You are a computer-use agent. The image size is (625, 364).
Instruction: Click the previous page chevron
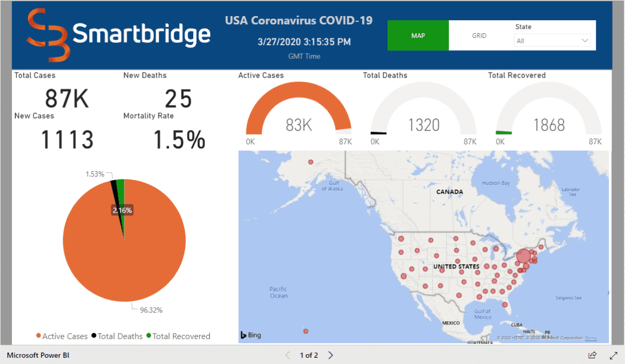click(287, 355)
